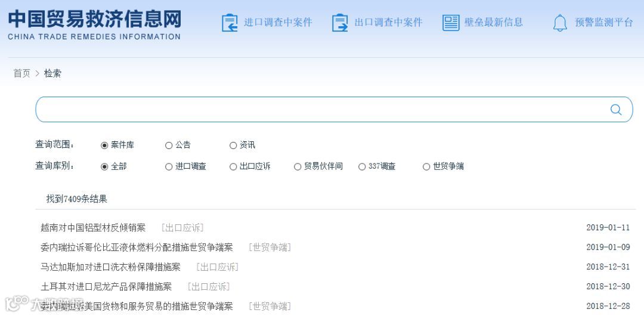Click the date 2019-01-11

tap(608, 228)
